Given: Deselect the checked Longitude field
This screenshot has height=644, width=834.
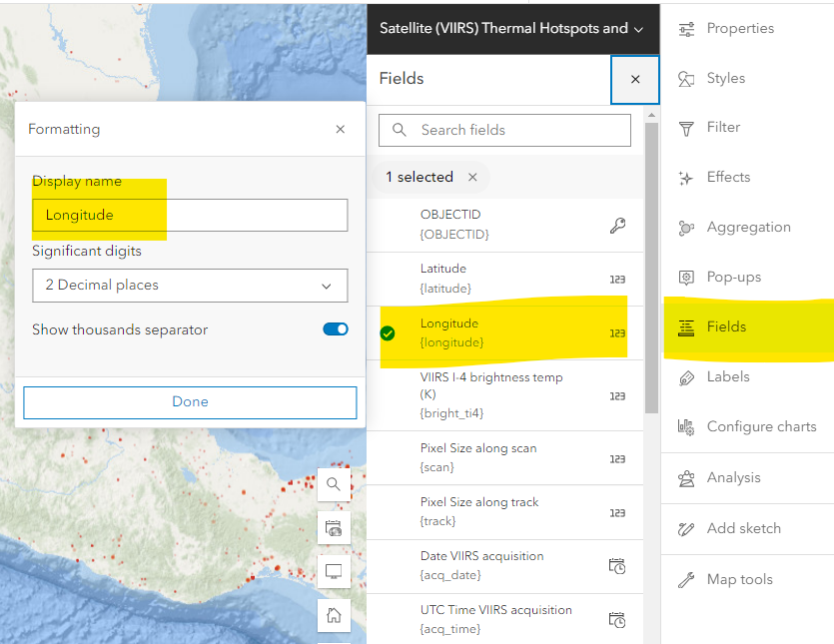Looking at the screenshot, I should 388,333.
